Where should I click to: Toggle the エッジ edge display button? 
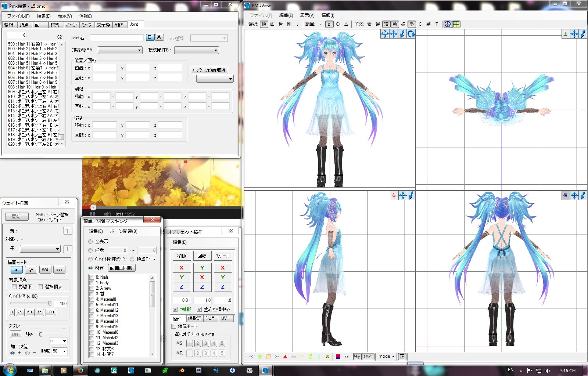tap(368, 357)
